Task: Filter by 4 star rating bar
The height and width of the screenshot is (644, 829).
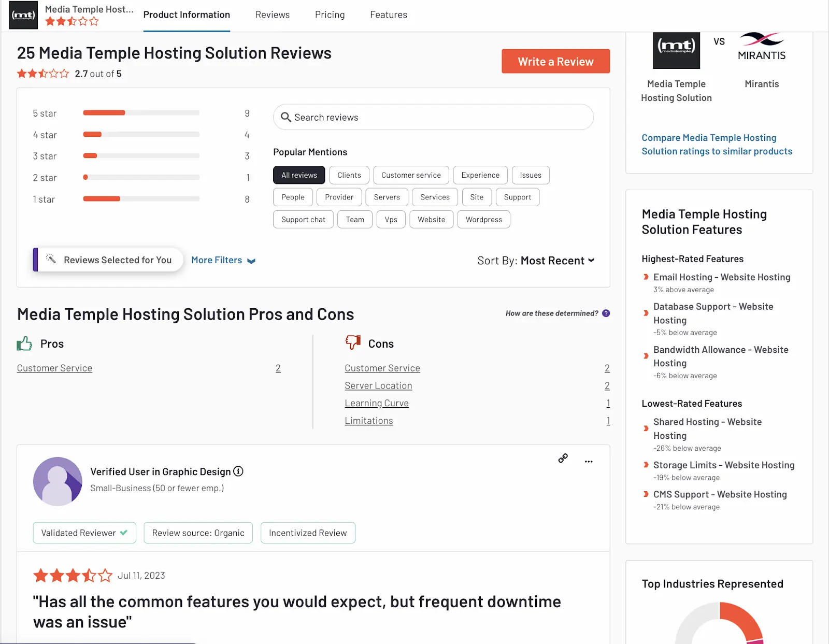Action: (x=141, y=135)
